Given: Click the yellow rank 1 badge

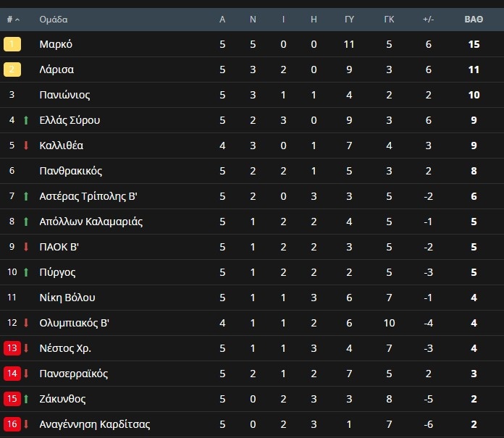Looking at the screenshot, I should coord(12,44).
